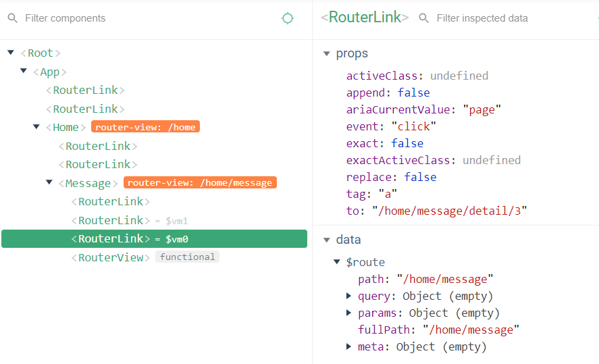
Task: Click the router-view: /home badge
Action: (x=145, y=127)
